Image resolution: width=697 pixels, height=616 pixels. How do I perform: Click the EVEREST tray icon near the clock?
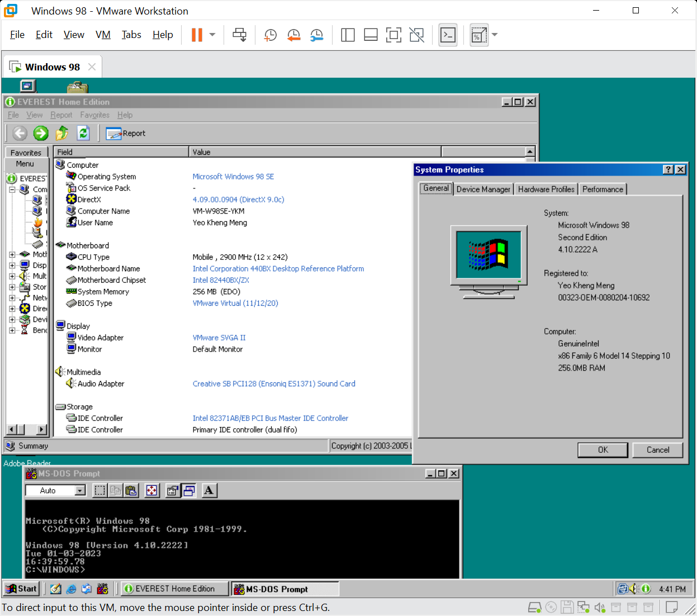[646, 589]
